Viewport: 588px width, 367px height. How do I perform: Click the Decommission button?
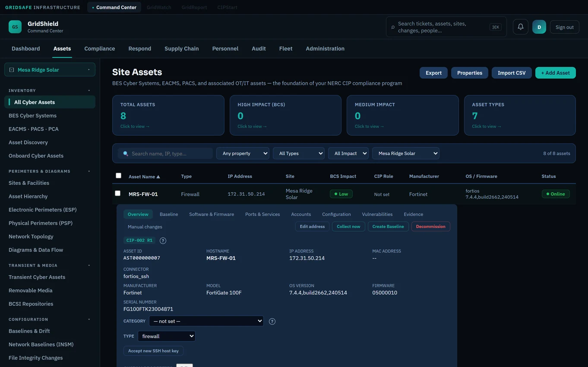coord(431,227)
